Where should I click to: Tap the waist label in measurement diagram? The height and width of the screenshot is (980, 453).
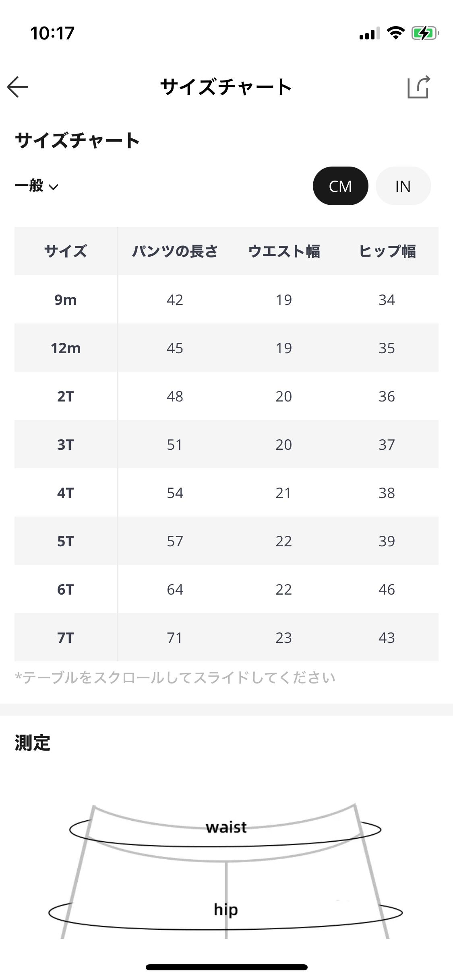click(226, 827)
